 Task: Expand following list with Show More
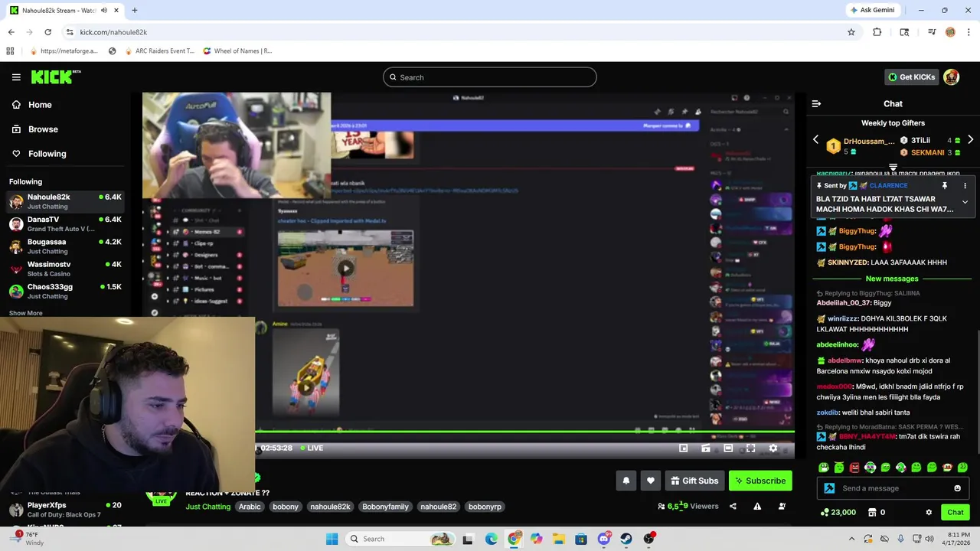pyautogui.click(x=26, y=313)
